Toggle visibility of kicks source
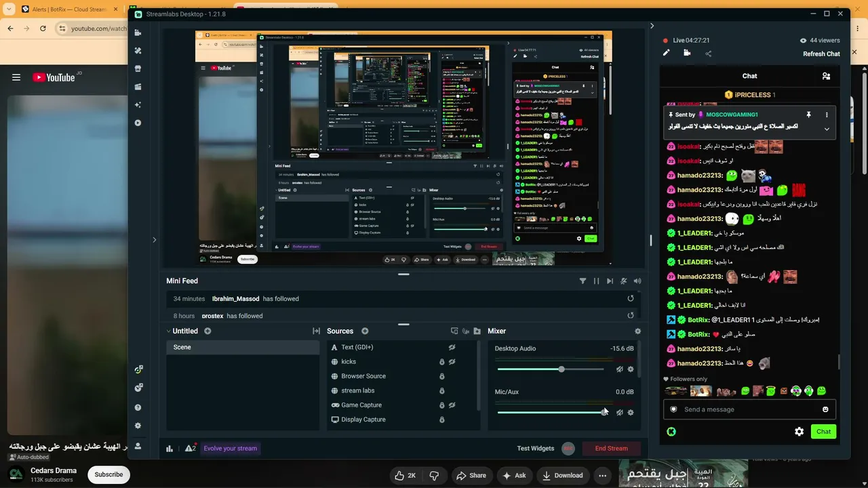The height and width of the screenshot is (488, 868). click(x=452, y=362)
